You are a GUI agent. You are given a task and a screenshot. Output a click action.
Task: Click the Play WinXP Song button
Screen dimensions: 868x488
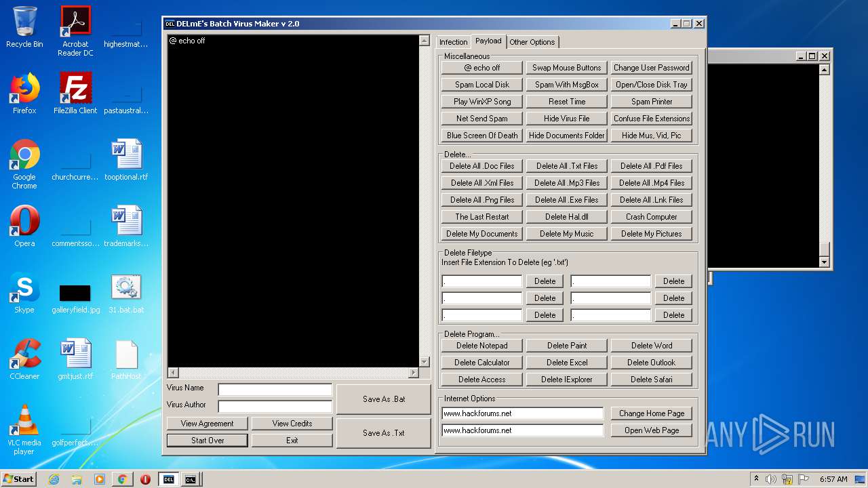(482, 102)
